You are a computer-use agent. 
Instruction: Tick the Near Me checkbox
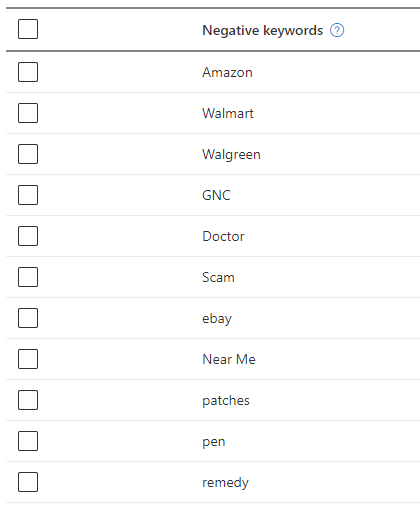28,359
